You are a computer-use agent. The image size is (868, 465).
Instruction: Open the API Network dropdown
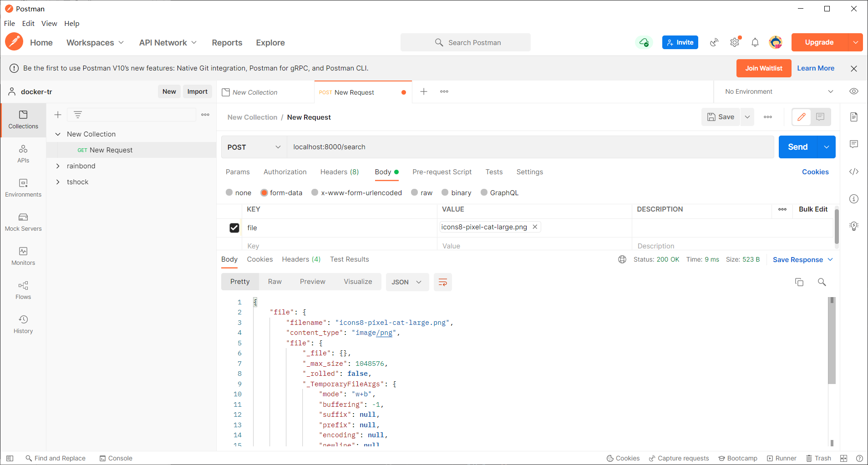[168, 42]
